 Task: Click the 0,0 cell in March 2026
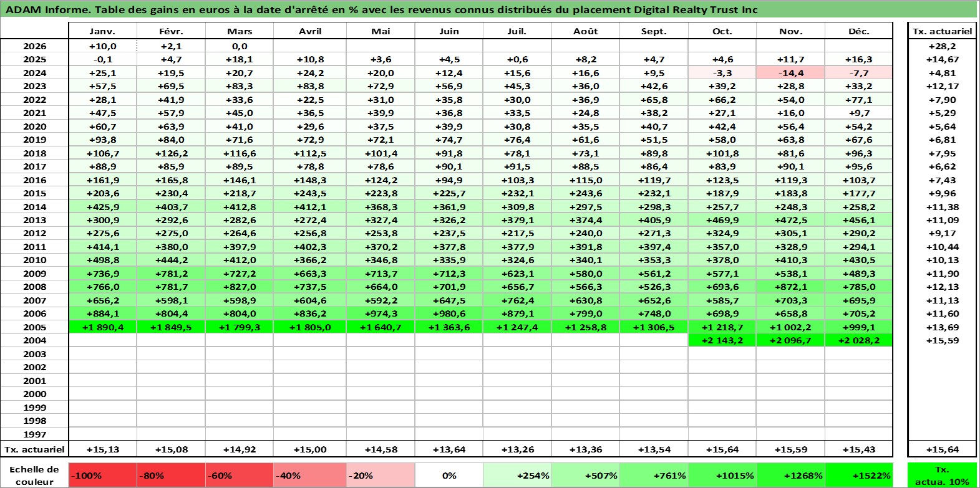tap(239, 46)
